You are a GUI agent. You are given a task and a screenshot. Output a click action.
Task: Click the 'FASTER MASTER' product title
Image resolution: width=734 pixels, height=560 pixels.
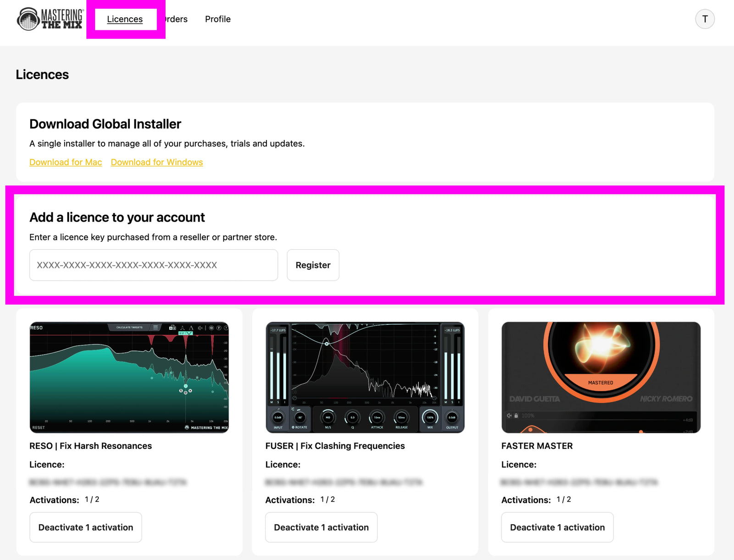coord(537,446)
